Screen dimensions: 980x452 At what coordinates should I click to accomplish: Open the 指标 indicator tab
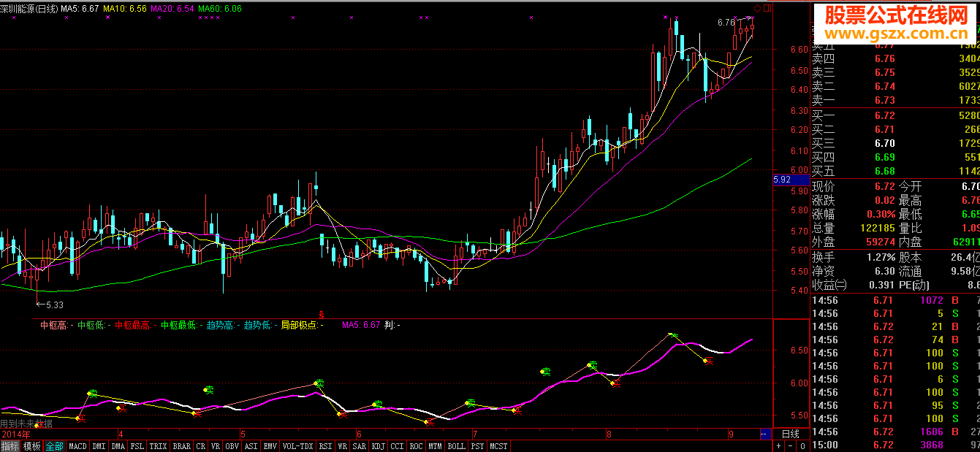coord(10,445)
